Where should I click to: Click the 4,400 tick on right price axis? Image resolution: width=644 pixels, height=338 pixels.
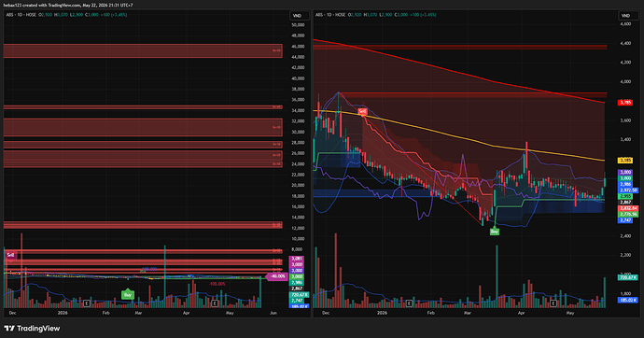point(625,43)
